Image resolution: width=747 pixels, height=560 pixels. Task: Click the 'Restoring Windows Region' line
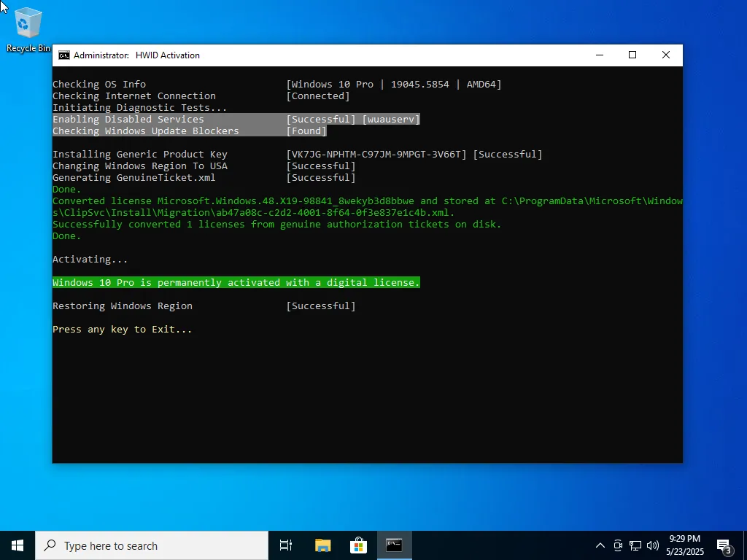[x=123, y=306]
